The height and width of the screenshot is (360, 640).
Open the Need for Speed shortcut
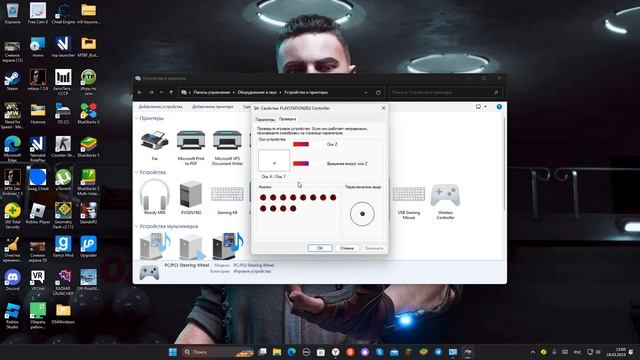click(12, 116)
